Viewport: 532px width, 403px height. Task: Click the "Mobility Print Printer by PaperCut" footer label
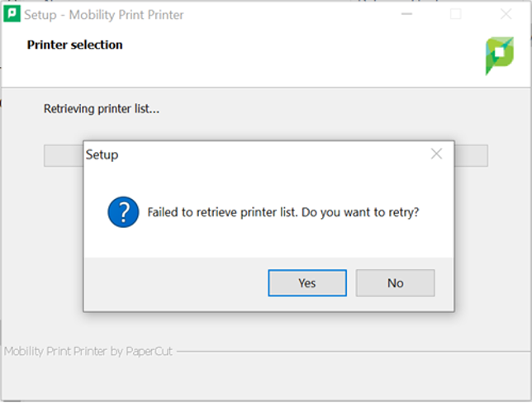tap(87, 351)
